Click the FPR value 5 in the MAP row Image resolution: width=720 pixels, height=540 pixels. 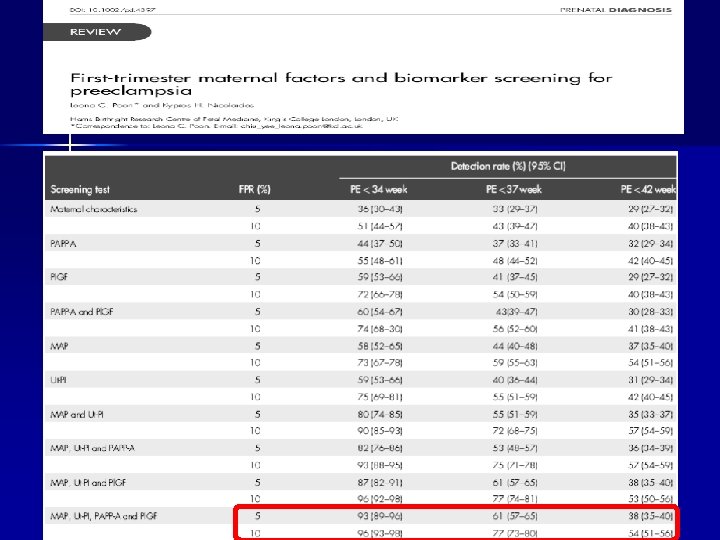point(258,346)
